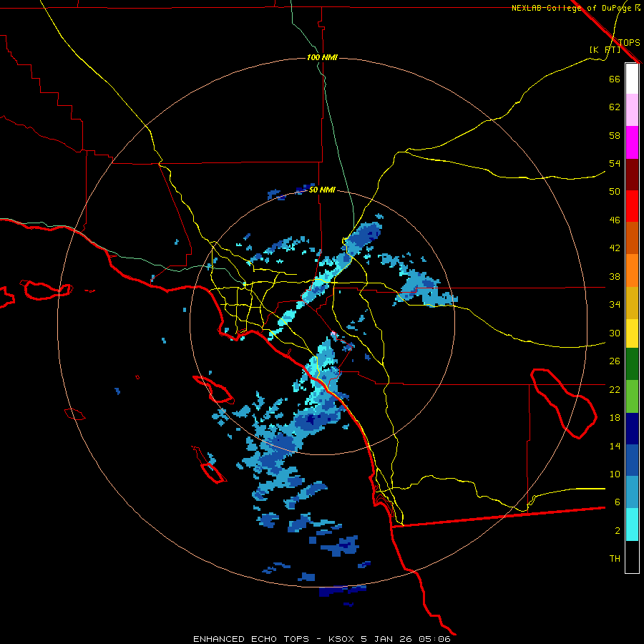
Task: Click the TOPS legend title
Action: tap(629, 42)
